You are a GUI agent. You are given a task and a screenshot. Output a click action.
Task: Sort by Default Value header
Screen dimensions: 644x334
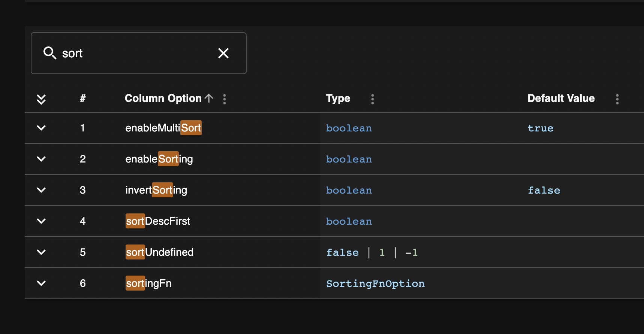pos(561,98)
